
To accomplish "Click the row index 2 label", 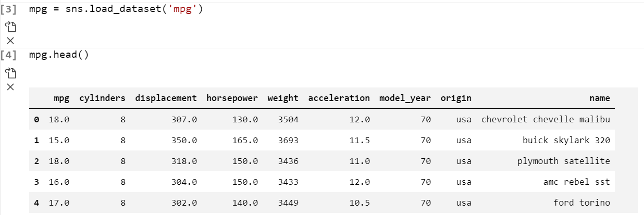I will coord(36,161).
